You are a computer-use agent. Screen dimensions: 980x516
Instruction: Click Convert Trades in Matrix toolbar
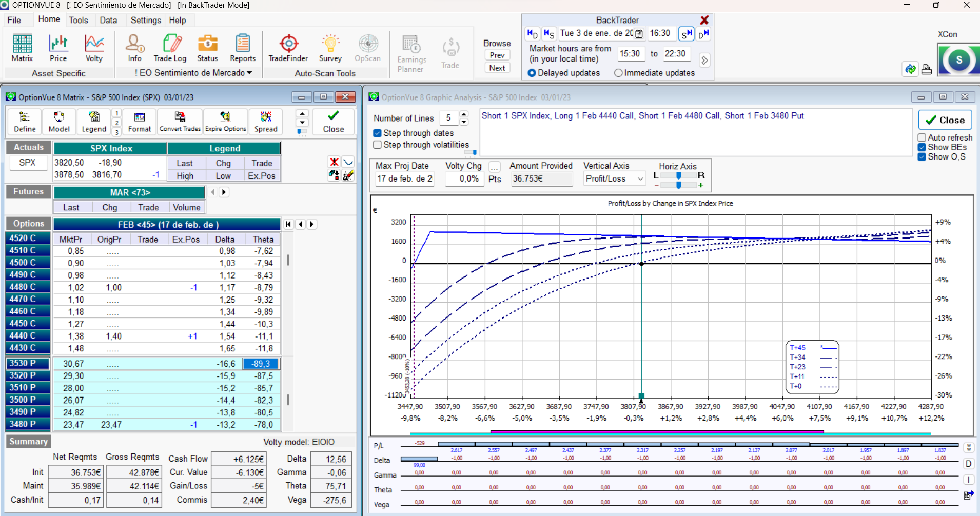180,122
